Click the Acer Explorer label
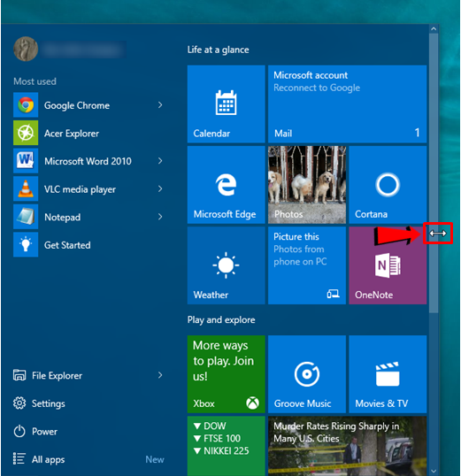Viewport: 461px width, 476px height. (72, 134)
